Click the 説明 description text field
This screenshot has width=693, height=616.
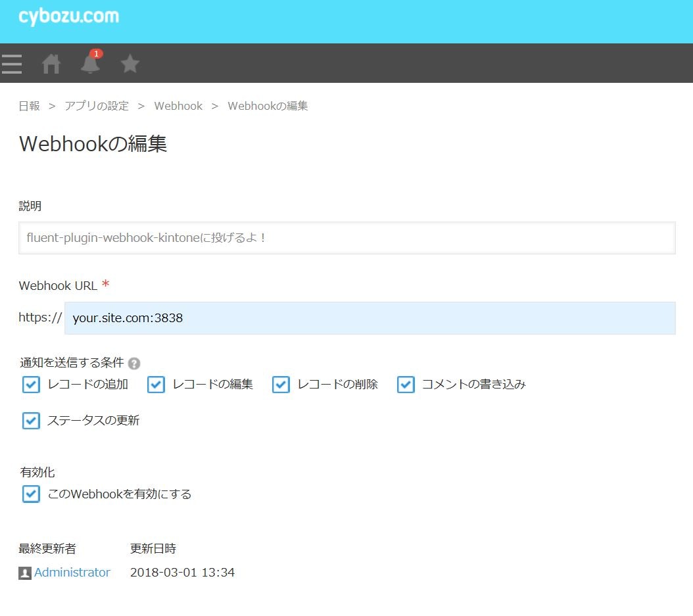click(x=346, y=238)
